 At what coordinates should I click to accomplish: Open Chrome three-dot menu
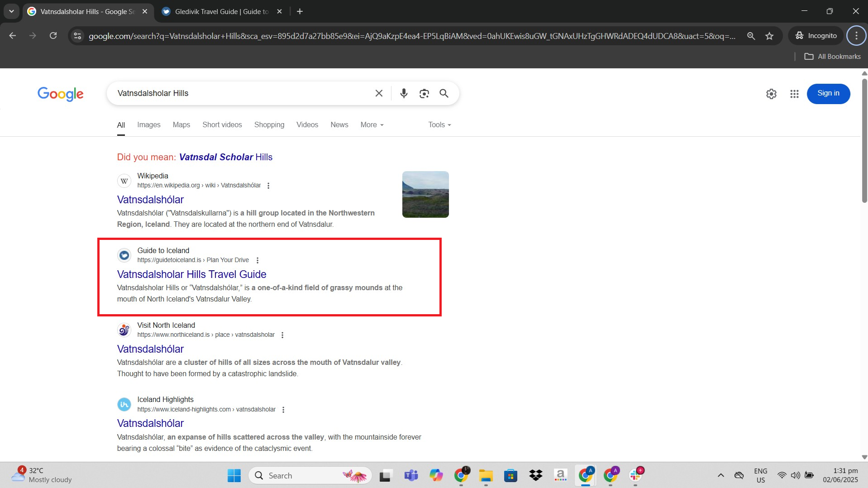(856, 36)
